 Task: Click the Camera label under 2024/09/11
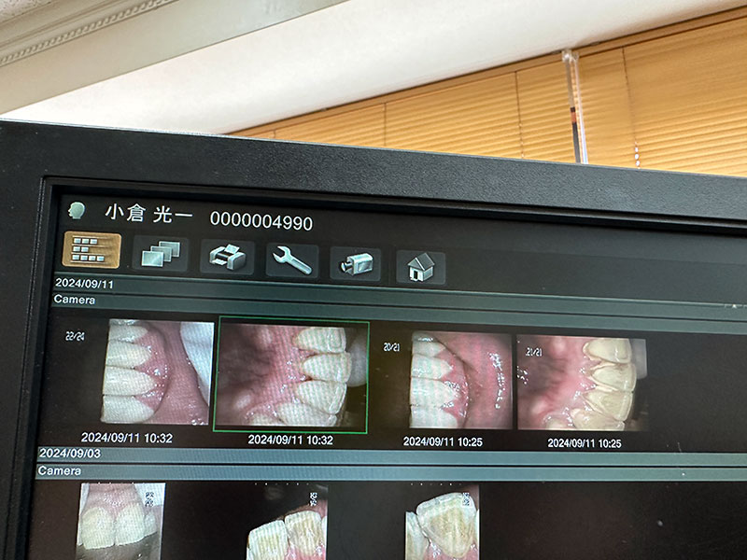click(75, 300)
